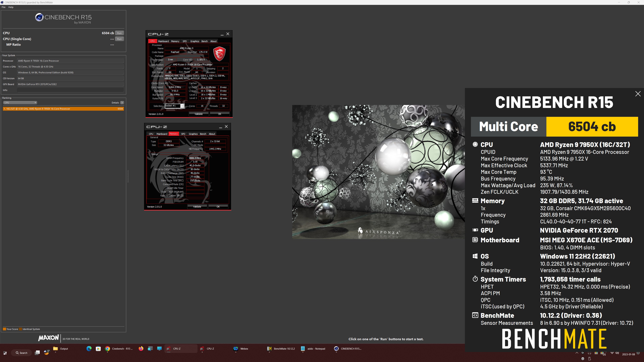The image size is (644, 362).
Task: Open Firefox from the taskbar
Action: (141, 349)
